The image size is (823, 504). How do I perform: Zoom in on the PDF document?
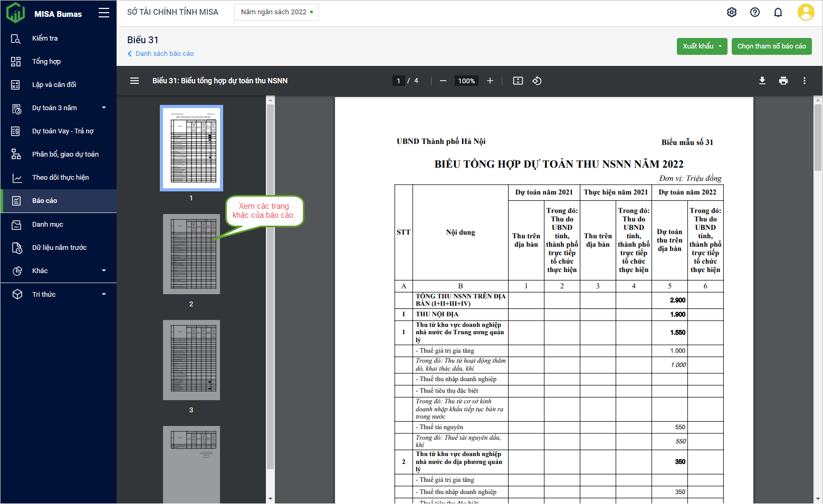pyautogui.click(x=490, y=81)
